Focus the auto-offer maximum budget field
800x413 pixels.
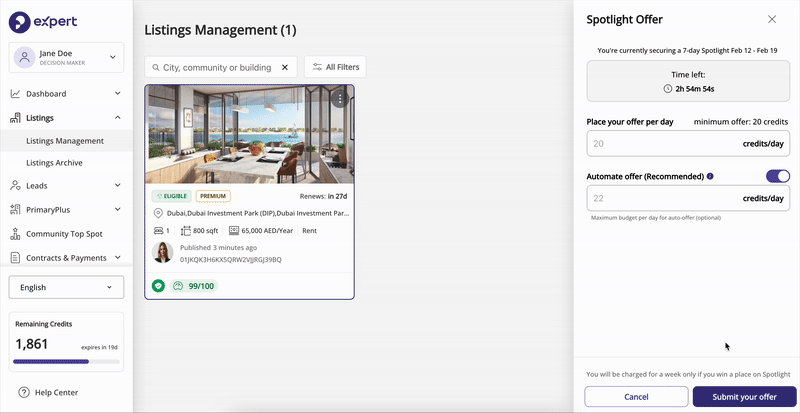coord(688,198)
